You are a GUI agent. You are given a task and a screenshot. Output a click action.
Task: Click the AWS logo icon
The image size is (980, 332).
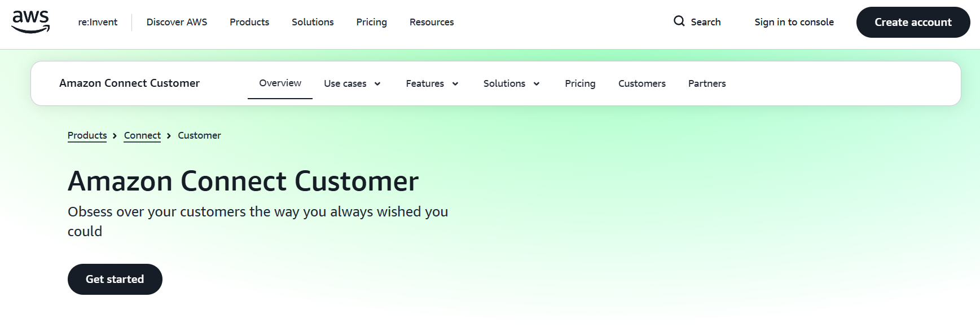tap(30, 22)
